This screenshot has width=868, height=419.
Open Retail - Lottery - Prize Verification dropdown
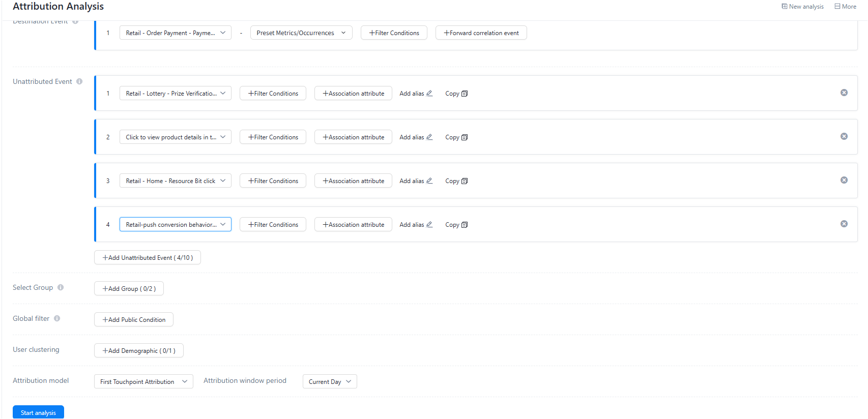176,93
